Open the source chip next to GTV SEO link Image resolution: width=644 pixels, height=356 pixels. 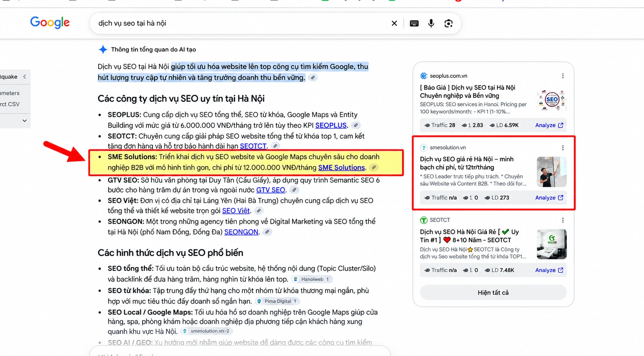point(294,190)
